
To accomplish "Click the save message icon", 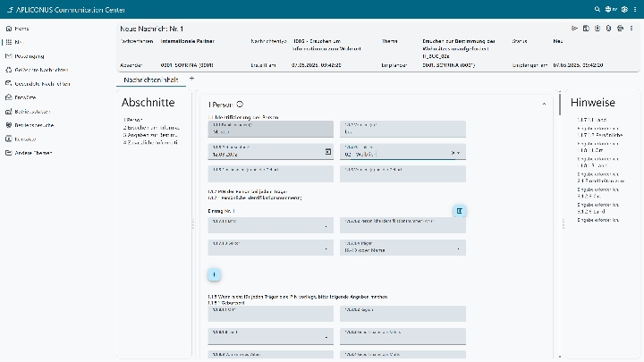I will click(586, 29).
